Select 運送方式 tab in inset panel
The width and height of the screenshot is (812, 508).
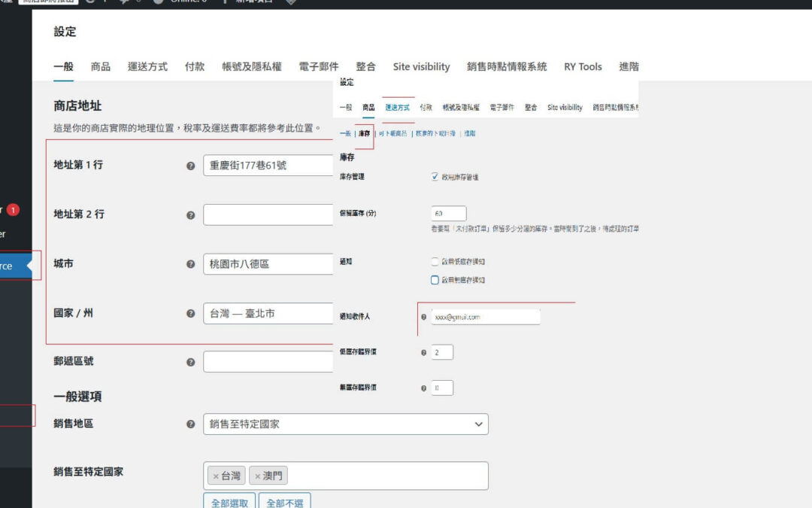pos(397,108)
